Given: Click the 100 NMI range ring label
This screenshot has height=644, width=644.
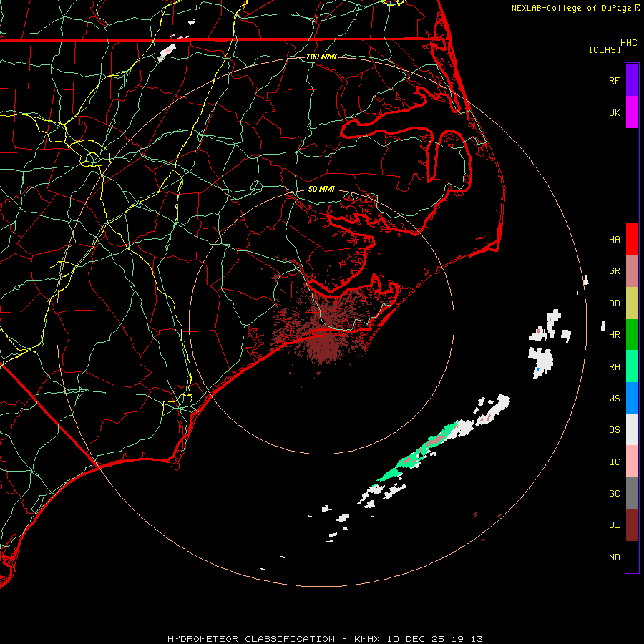Looking at the screenshot, I should coord(321,57).
